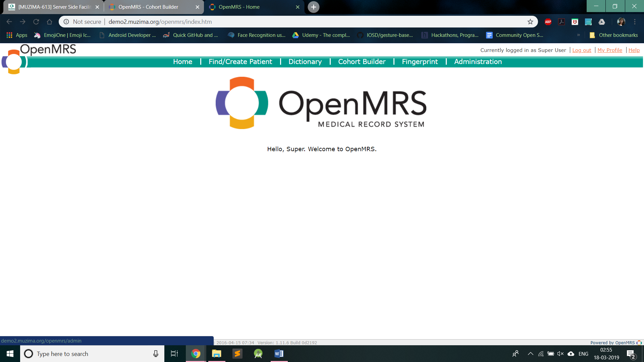The image size is (644, 362).
Task: Click the Log out link
Action: coord(582,50)
